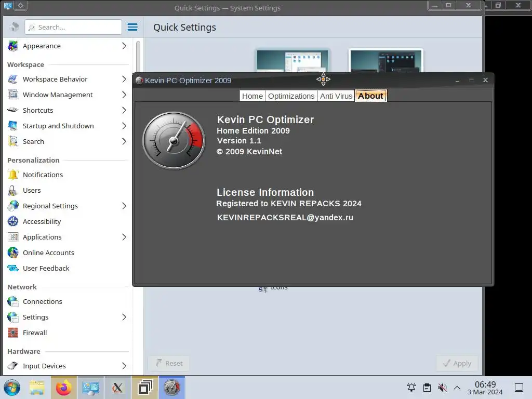Click the Applications icon

point(13,237)
